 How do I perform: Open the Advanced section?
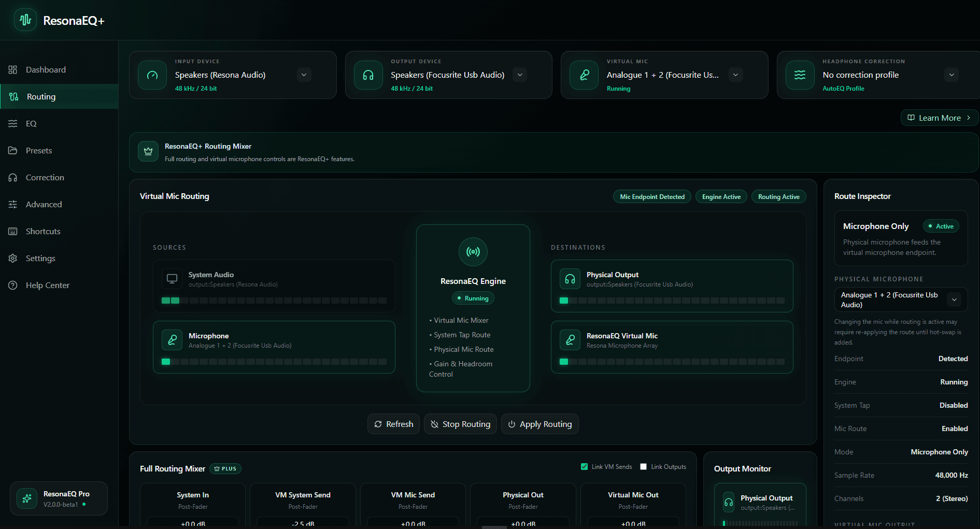(x=59, y=204)
